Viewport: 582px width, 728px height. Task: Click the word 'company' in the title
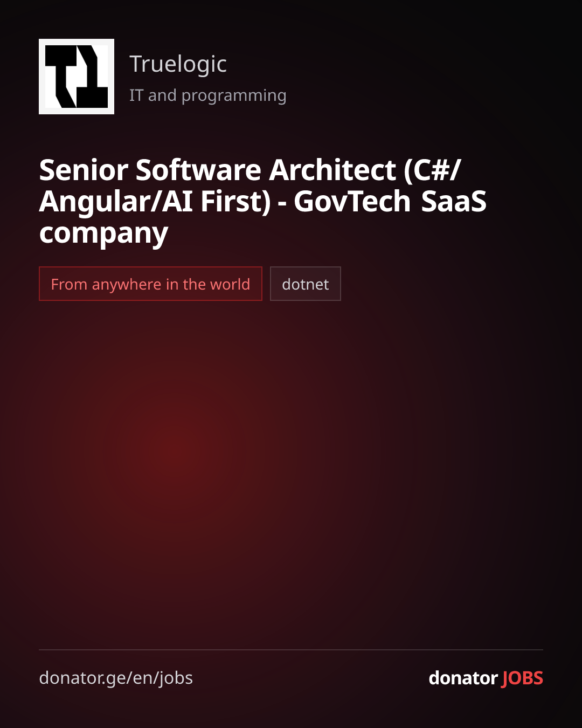103,233
